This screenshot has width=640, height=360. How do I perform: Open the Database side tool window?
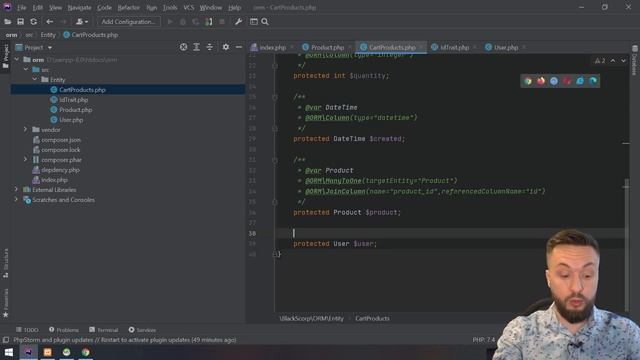634,60
